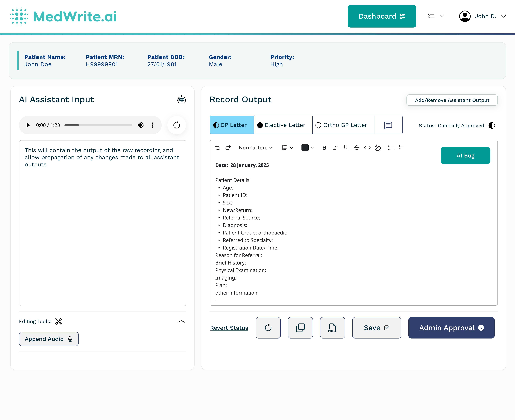
Task: Export the record as PDF
Action: coord(332,328)
